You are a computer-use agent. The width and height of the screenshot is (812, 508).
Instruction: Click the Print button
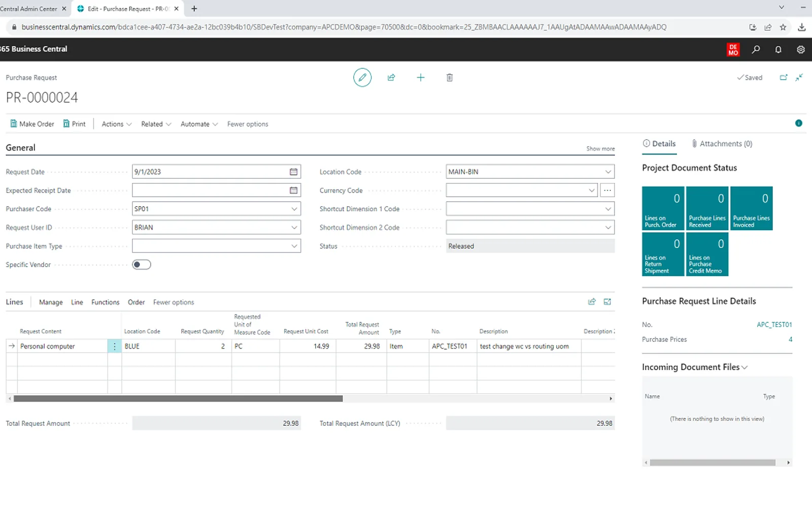click(74, 124)
